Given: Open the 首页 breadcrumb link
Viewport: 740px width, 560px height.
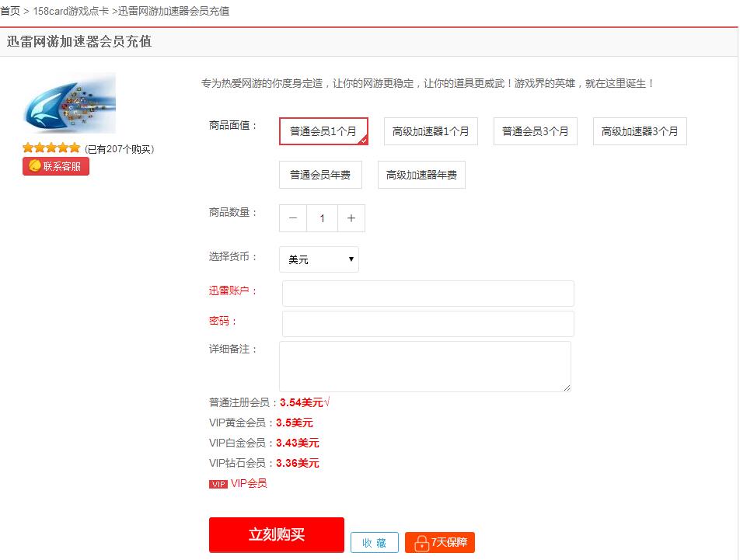Looking at the screenshot, I should 10,11.
